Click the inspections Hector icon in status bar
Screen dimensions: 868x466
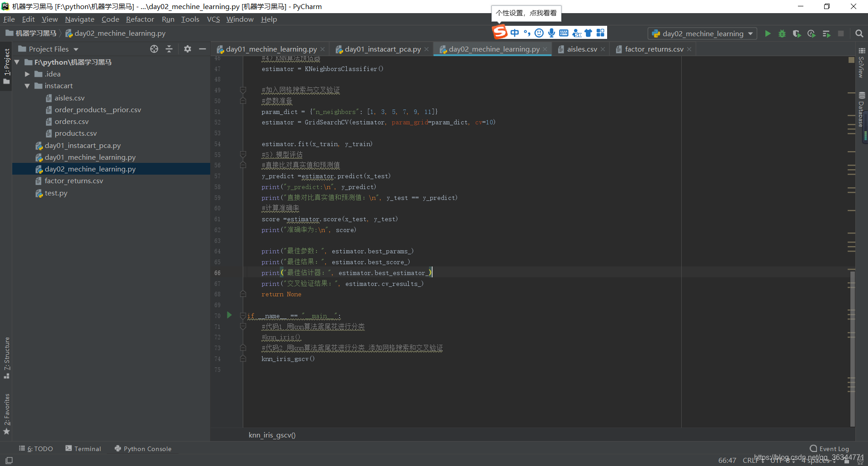(x=860, y=461)
